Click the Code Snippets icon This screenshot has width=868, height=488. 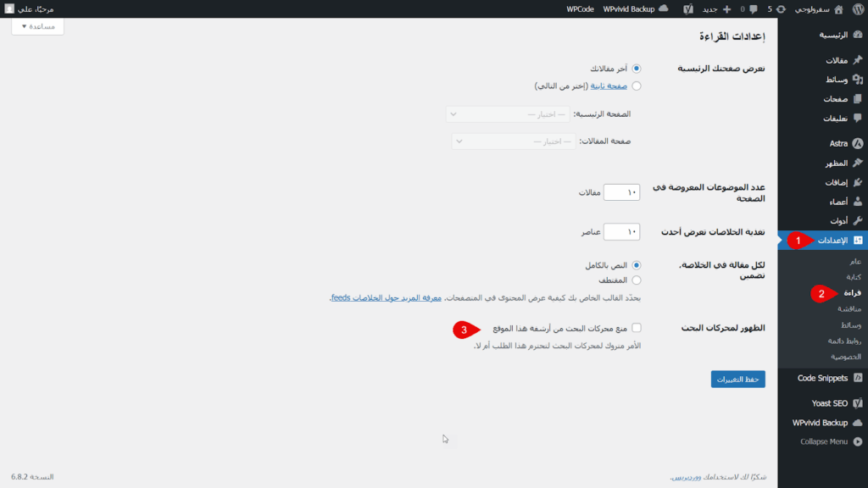[858, 378]
